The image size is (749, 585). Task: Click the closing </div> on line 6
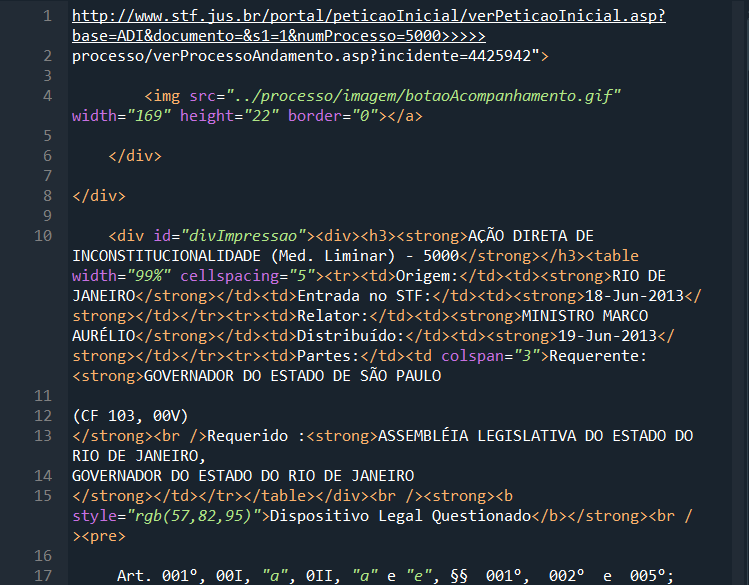pyautogui.click(x=135, y=156)
